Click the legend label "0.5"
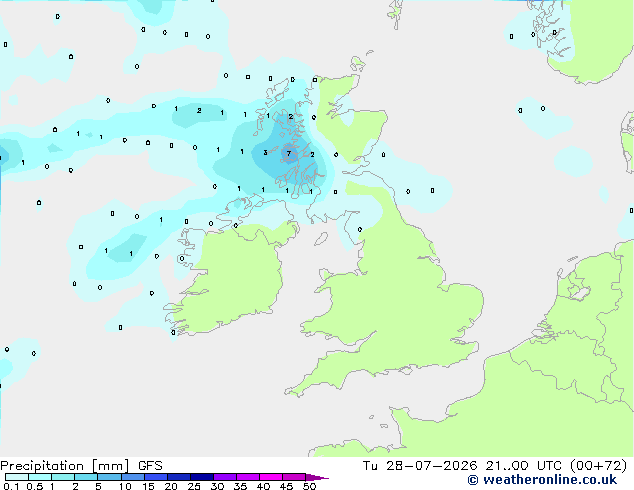The image size is (634, 490). click(x=34, y=486)
